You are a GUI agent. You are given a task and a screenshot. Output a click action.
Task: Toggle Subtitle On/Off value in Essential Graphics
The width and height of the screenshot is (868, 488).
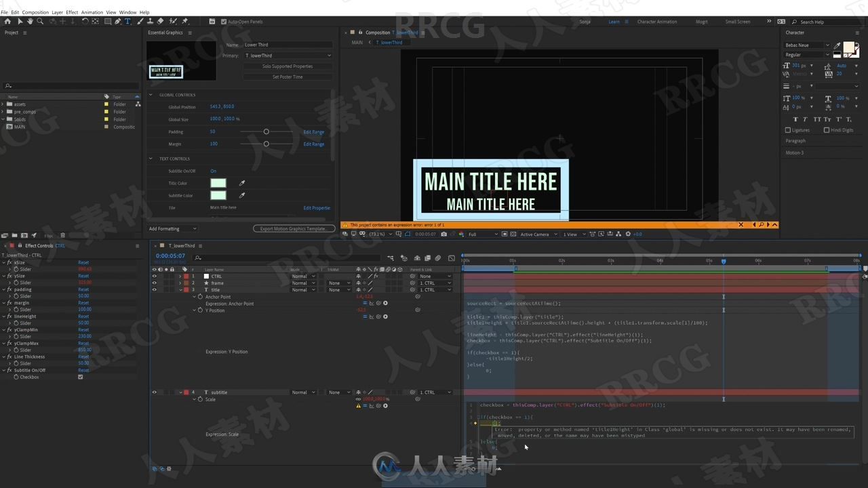213,171
